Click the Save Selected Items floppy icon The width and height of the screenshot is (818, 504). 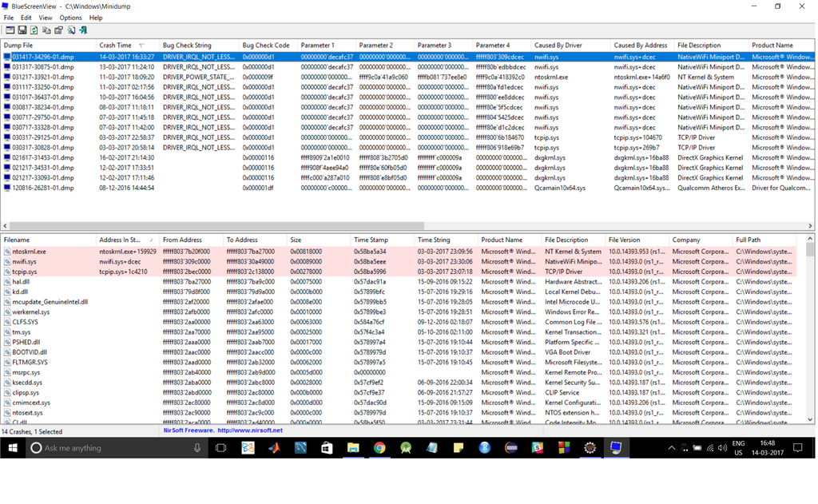tap(22, 30)
